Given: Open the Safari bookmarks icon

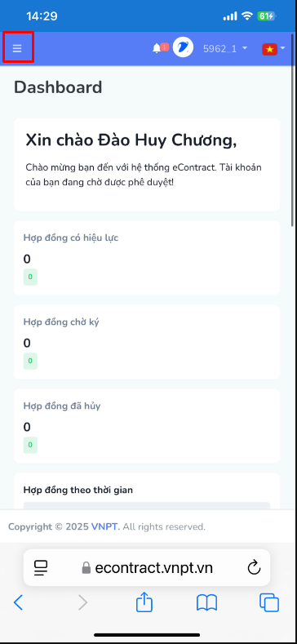Looking at the screenshot, I should (206, 603).
